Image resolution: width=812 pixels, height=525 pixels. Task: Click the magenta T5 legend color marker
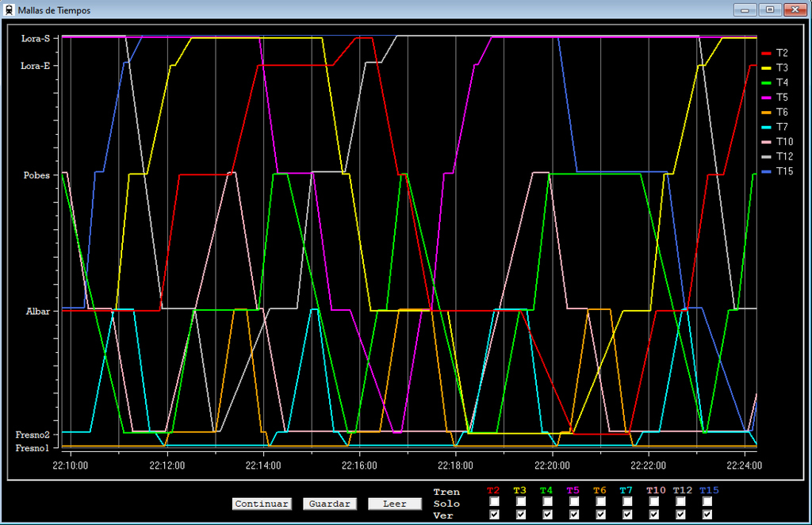click(x=766, y=98)
